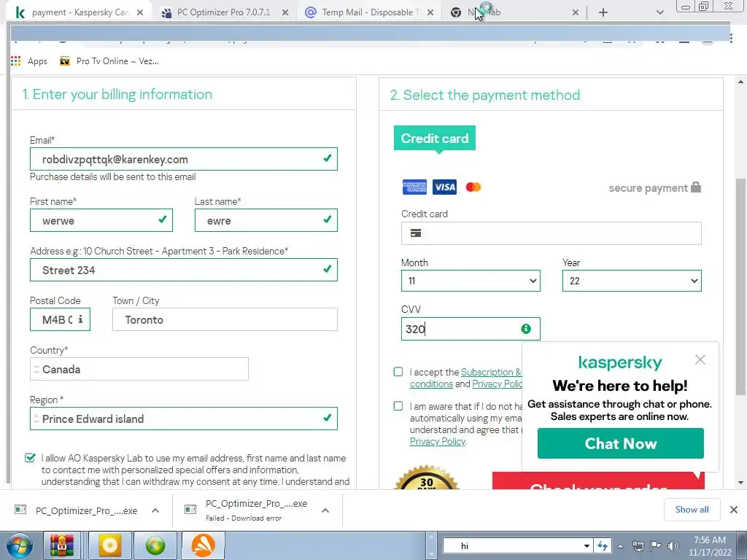Click the page vertical scrollbar thumb
This screenshot has width=747, height=560.
(740, 286)
